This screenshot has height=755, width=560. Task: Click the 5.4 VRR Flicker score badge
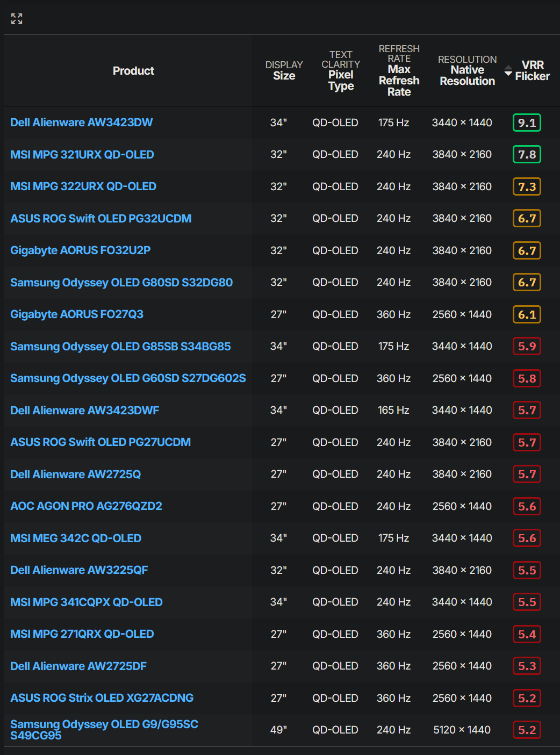tap(527, 634)
